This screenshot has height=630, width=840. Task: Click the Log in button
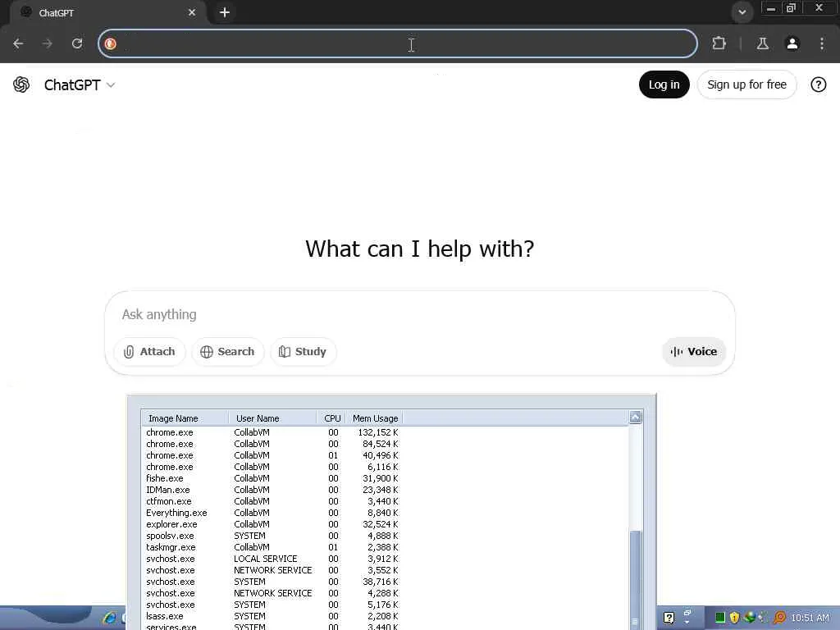[x=664, y=84]
